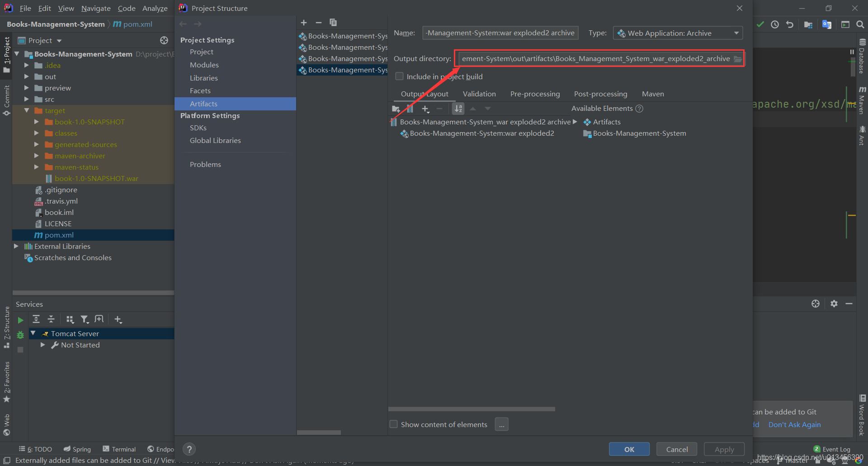Viewport: 868px width, 466px height.
Task: Open Search Everywhere magnifier
Action: click(x=860, y=24)
